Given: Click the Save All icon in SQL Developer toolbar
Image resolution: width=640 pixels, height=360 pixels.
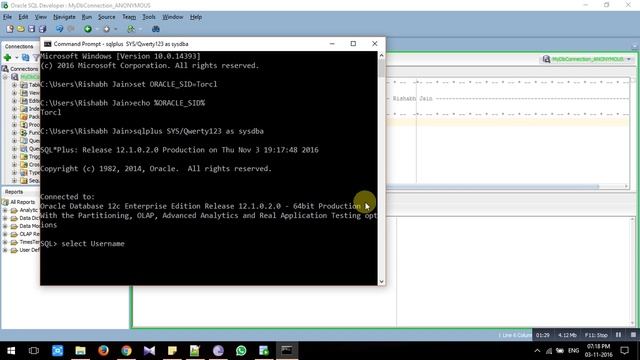Looking at the screenshot, I should tap(42, 29).
